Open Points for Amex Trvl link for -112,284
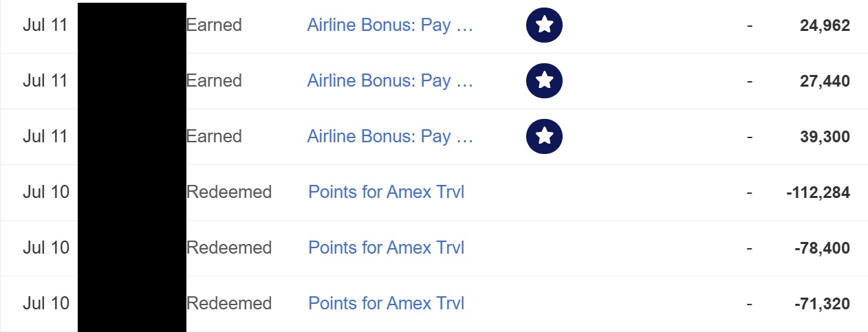 point(387,192)
